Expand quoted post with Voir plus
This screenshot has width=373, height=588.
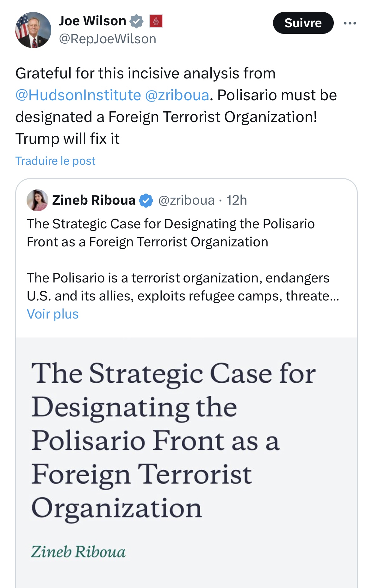point(53,314)
